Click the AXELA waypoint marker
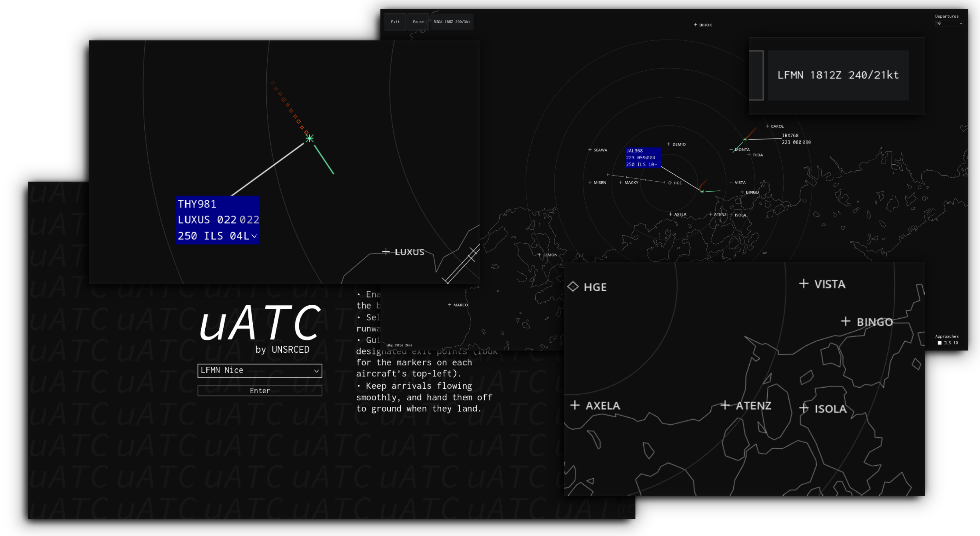The image size is (980, 536). coord(576,405)
